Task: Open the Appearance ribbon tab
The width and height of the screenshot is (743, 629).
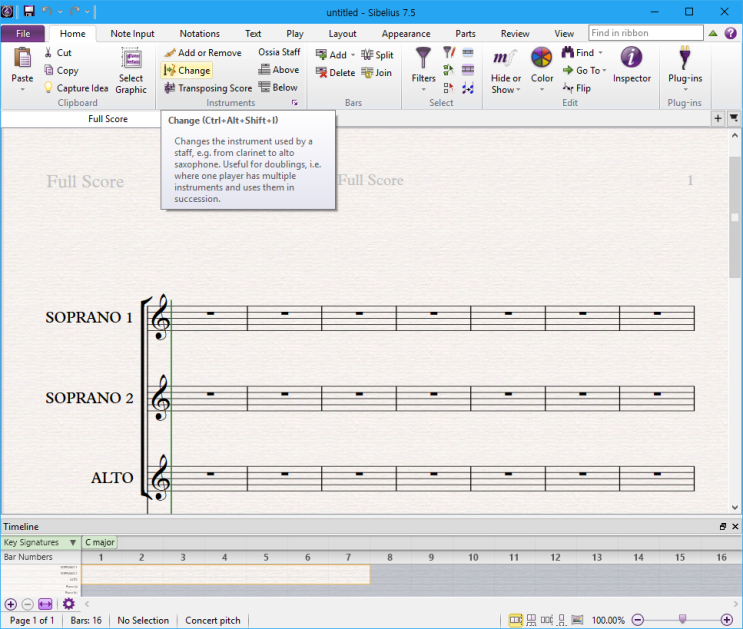Action: [x=406, y=34]
